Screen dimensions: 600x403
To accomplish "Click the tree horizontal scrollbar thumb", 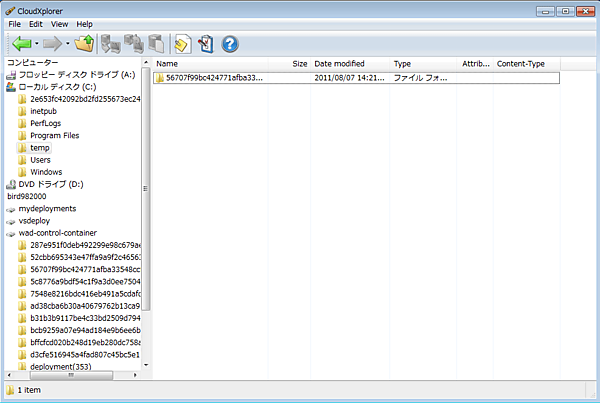I will point(71,375).
